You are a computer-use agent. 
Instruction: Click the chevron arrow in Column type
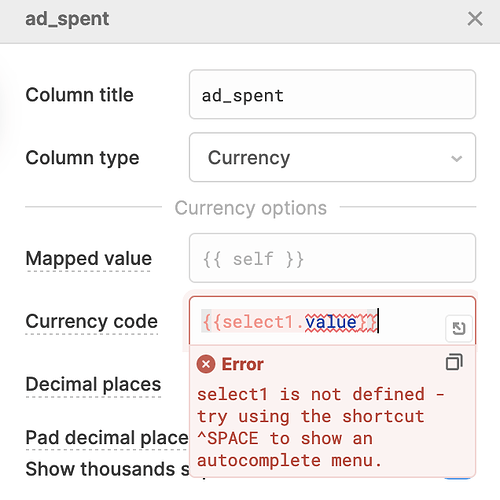point(456,158)
